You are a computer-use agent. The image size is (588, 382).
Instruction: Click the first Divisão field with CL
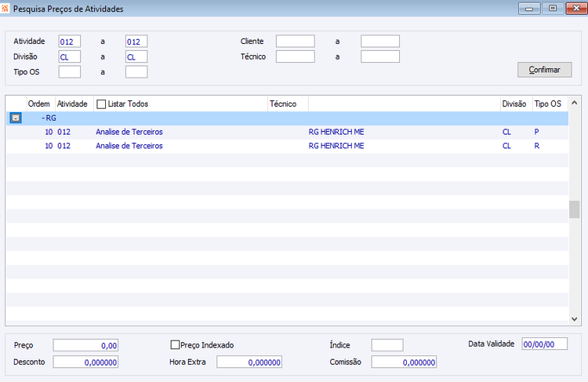(x=69, y=56)
